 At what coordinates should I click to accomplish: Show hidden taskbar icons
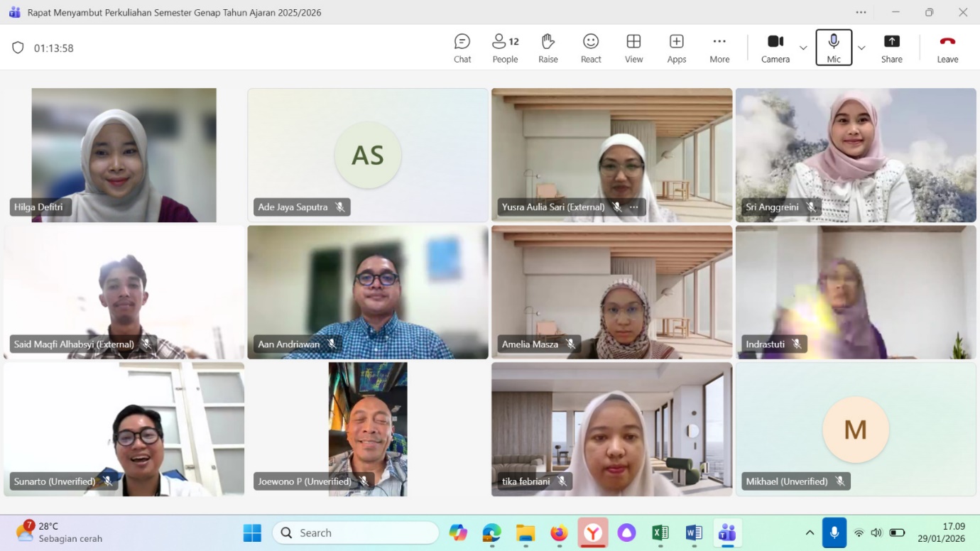pos(810,533)
